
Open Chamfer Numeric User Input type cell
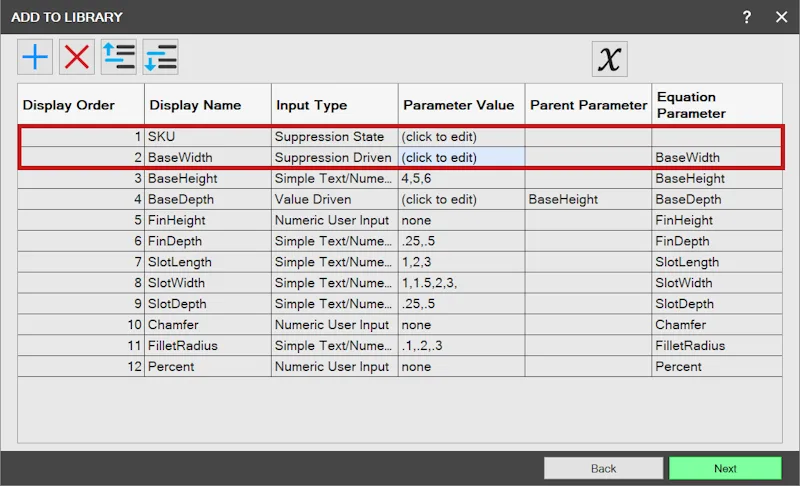tap(335, 325)
